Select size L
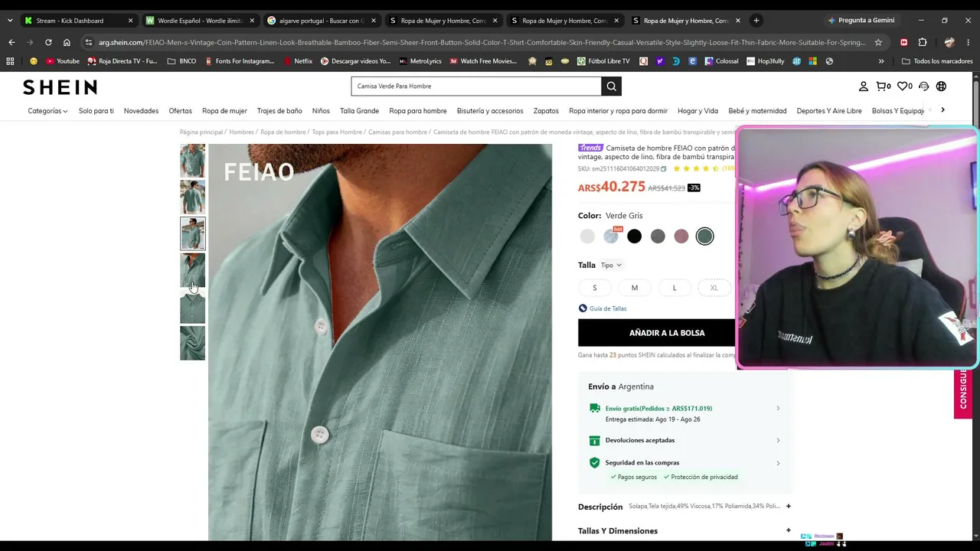The width and height of the screenshot is (980, 551). point(675,288)
